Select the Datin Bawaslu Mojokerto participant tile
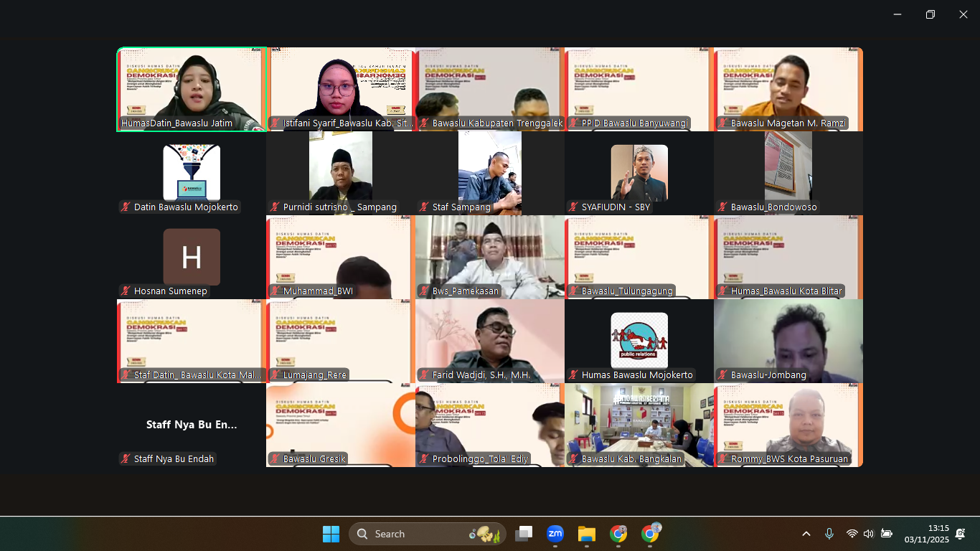 coord(192,172)
